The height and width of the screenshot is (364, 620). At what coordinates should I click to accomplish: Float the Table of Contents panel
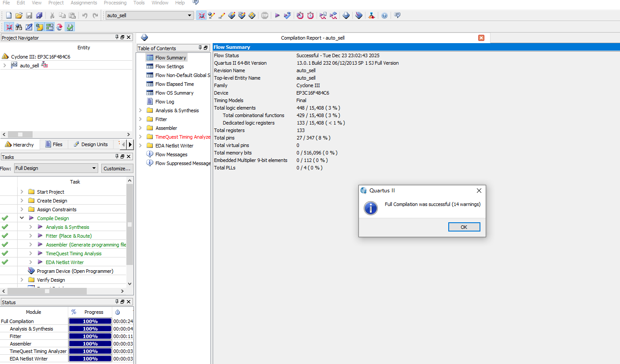click(206, 48)
